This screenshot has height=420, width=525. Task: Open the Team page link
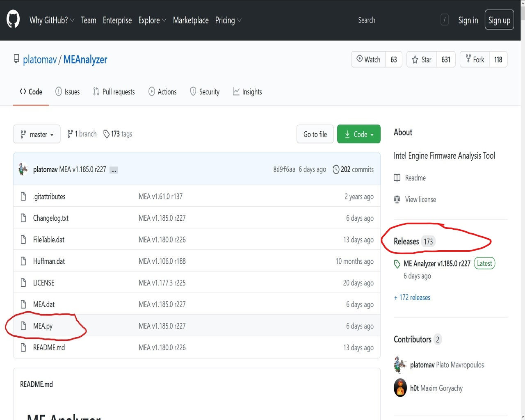point(89,20)
